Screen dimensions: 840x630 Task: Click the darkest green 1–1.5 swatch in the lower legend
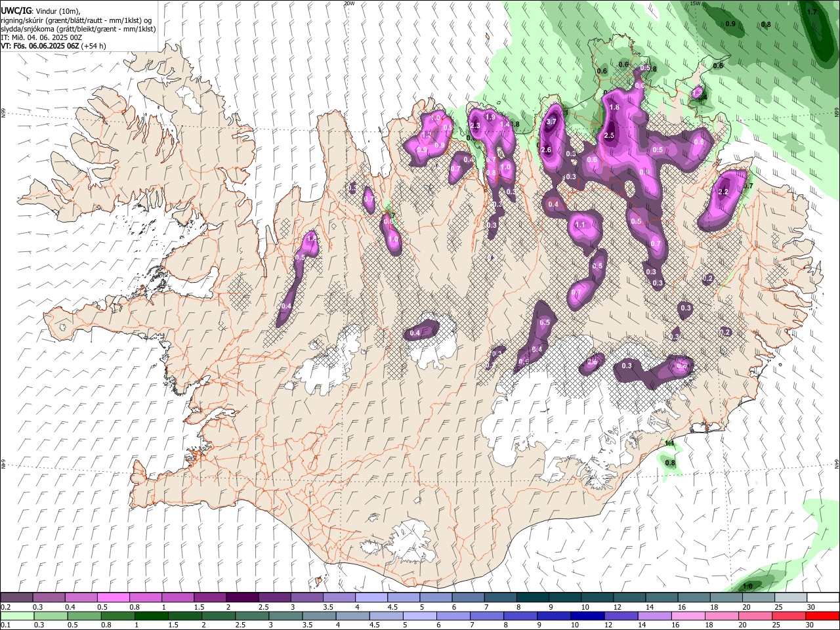pos(151,616)
